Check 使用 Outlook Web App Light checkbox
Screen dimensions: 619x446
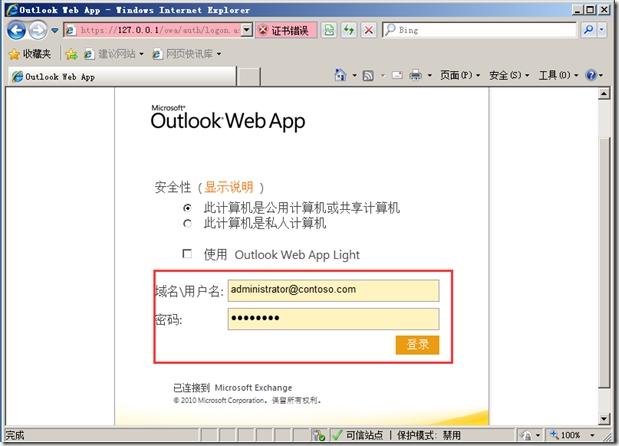click(x=187, y=253)
